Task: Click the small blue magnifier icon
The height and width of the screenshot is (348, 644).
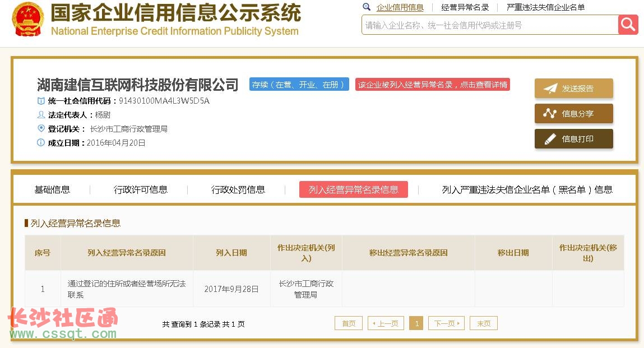Action: [x=367, y=7]
